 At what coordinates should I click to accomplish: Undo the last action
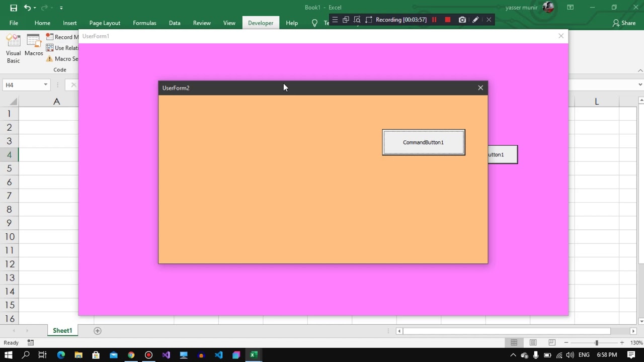[27, 8]
